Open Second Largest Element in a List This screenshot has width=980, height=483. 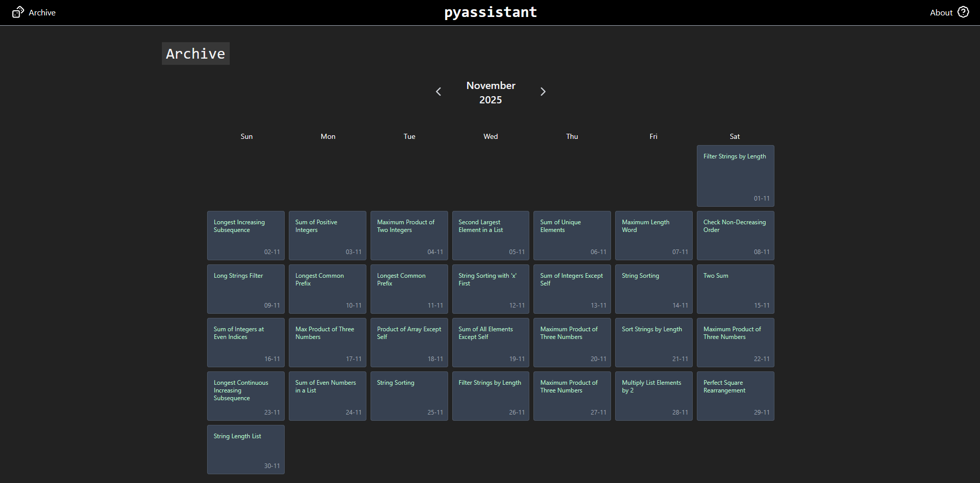pos(491,236)
